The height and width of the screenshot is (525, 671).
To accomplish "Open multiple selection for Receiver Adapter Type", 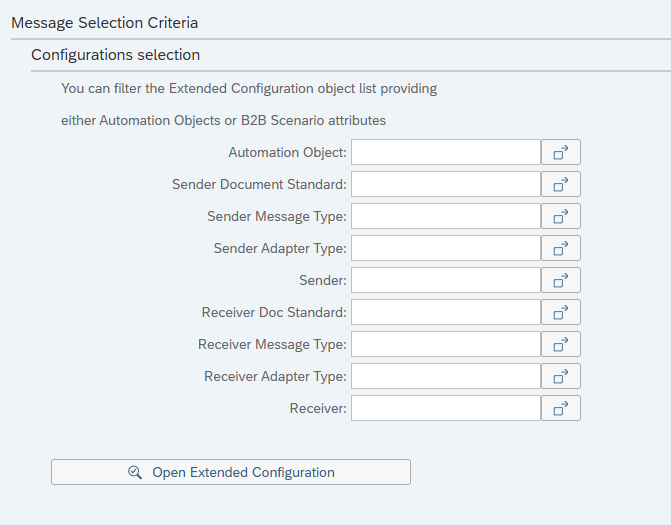I will click(561, 376).
